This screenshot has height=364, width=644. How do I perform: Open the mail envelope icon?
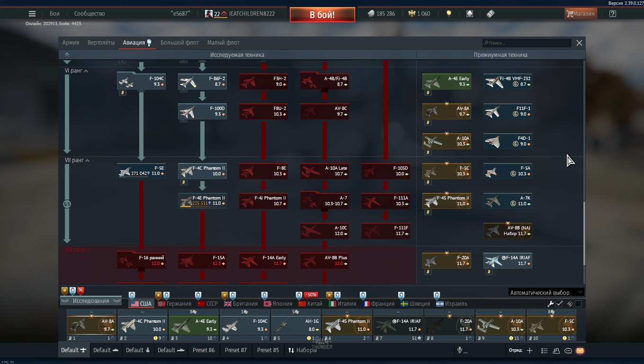click(x=580, y=351)
